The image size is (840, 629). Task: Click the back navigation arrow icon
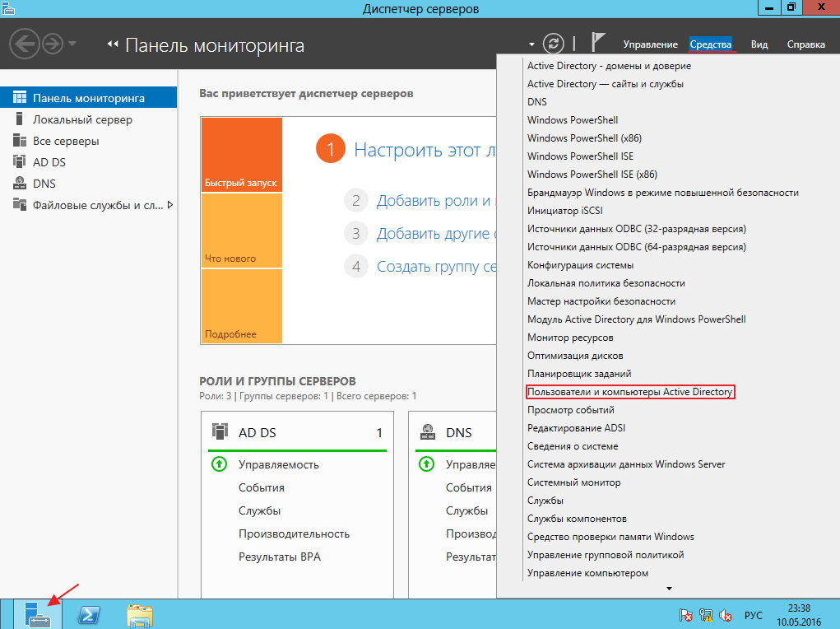click(x=24, y=44)
